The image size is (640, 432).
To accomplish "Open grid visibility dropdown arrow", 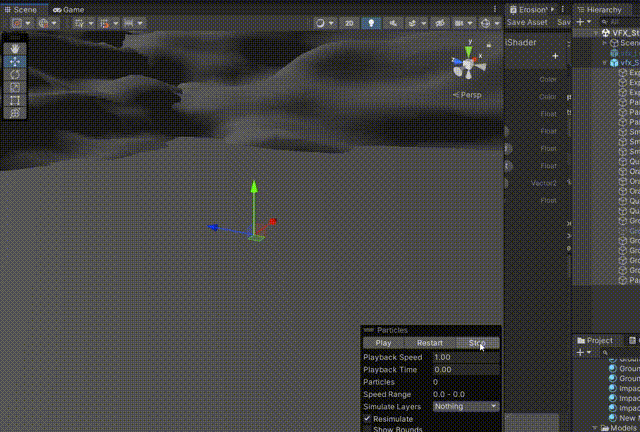I will 91,23.
